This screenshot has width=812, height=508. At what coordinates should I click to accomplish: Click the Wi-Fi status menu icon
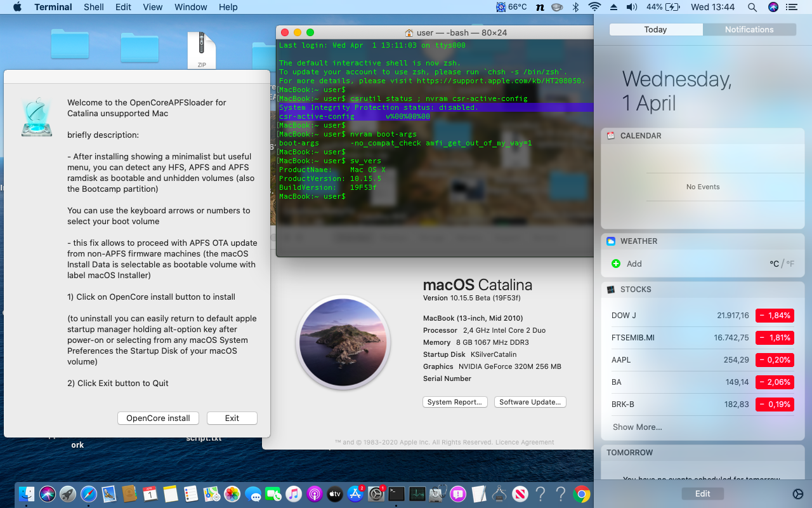594,7
